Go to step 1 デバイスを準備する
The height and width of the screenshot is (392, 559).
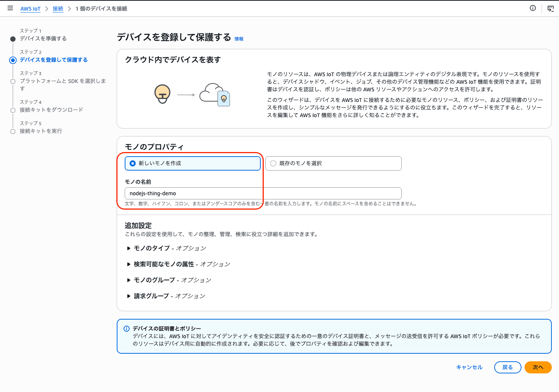click(x=43, y=39)
